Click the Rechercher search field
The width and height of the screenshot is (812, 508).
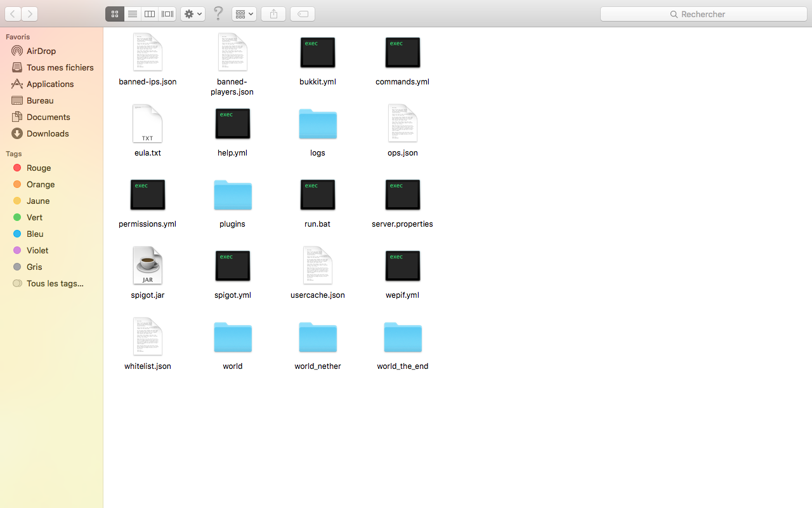704,14
